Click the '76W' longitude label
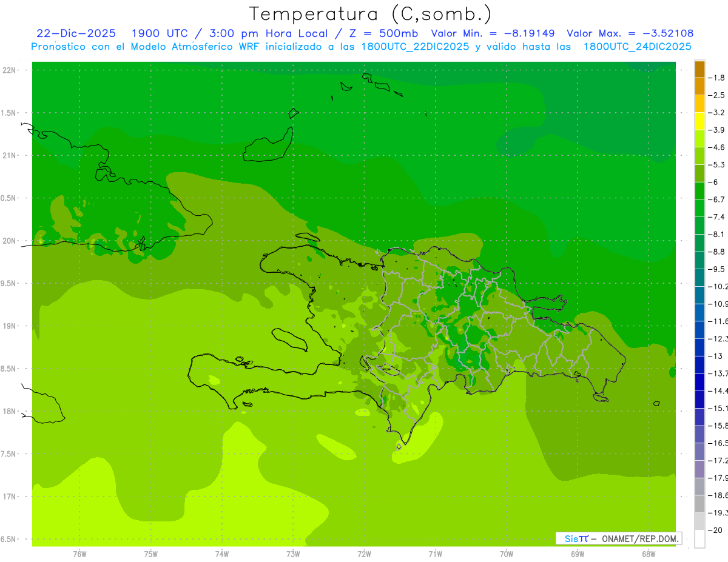 coord(79,555)
